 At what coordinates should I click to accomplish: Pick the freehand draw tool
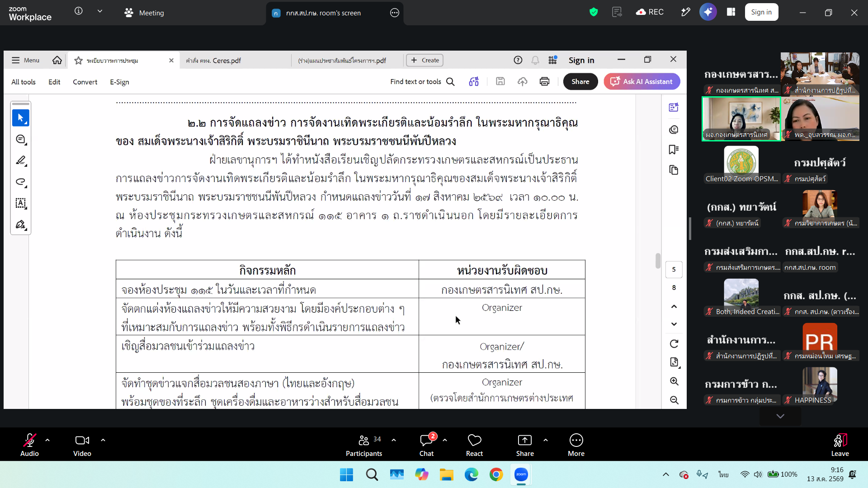(x=21, y=182)
